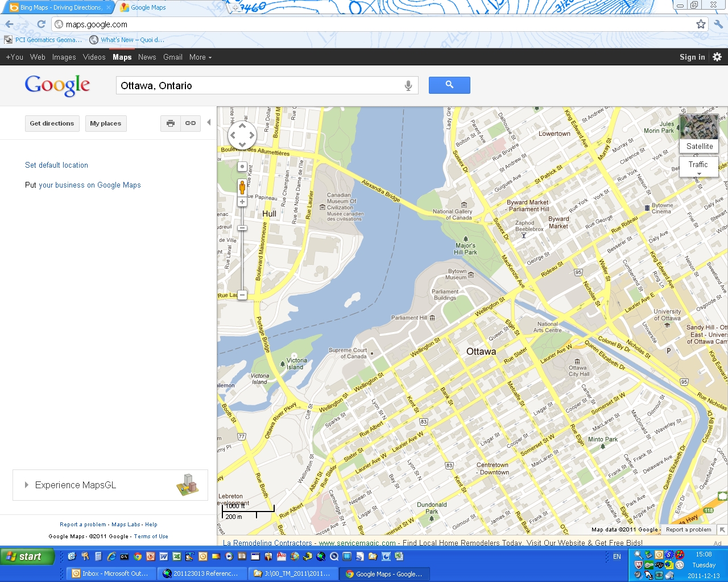Toggle the Traffic layer

pyautogui.click(x=698, y=164)
